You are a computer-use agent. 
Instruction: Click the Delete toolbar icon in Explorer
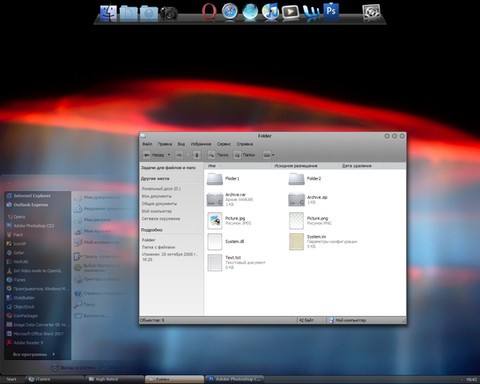197,155
